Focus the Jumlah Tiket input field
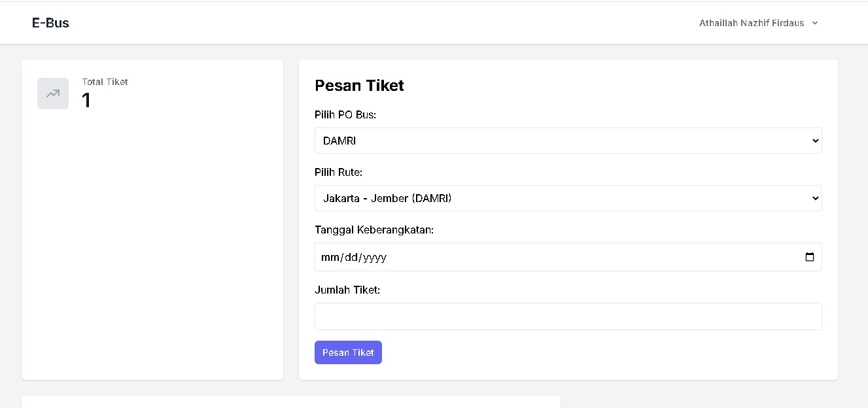Viewport: 868px width, 408px height. [568, 316]
